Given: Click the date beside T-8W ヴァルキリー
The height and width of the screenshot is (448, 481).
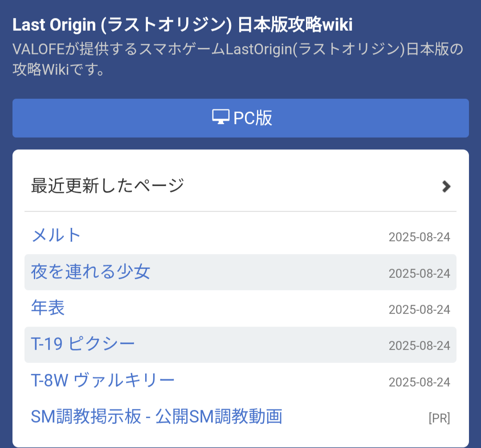Looking at the screenshot, I should (420, 383).
